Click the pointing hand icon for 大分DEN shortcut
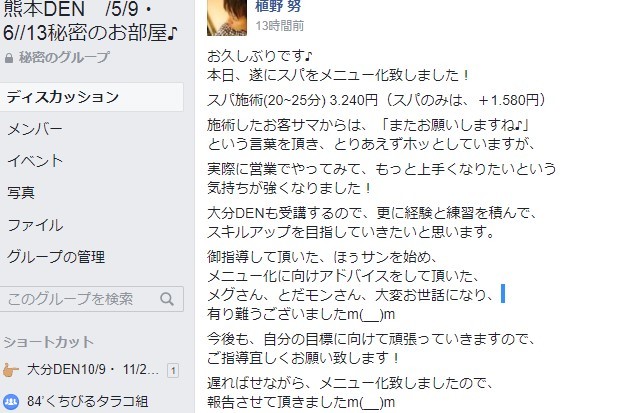The height and width of the screenshot is (413, 620). (11, 370)
